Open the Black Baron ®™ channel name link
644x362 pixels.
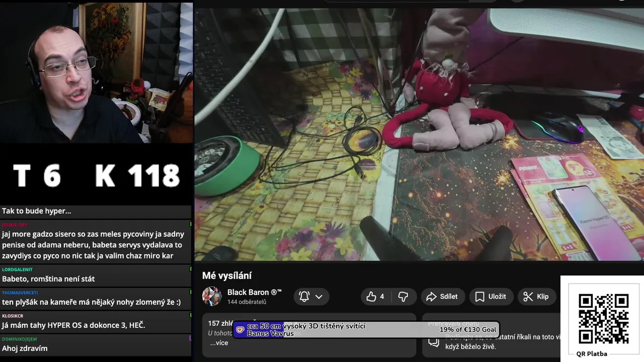(x=255, y=292)
